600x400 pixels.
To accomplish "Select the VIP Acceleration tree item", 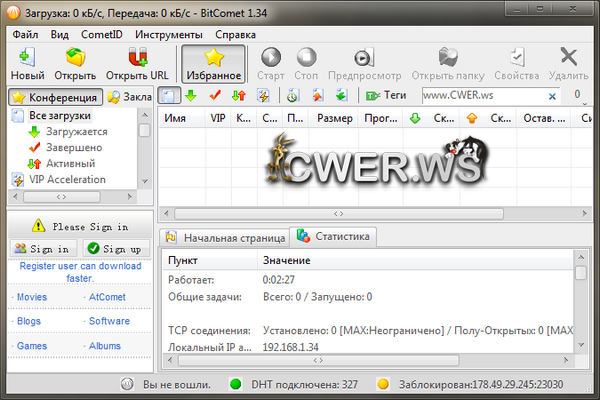I will (67, 180).
